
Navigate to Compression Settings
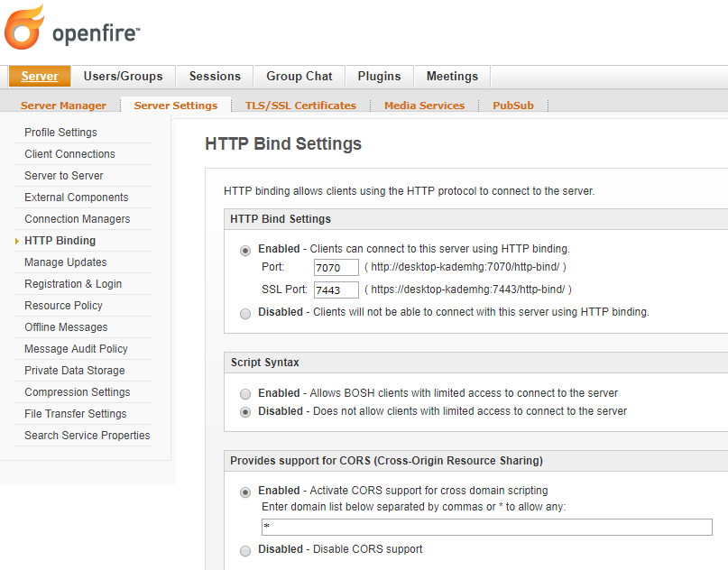click(x=75, y=391)
